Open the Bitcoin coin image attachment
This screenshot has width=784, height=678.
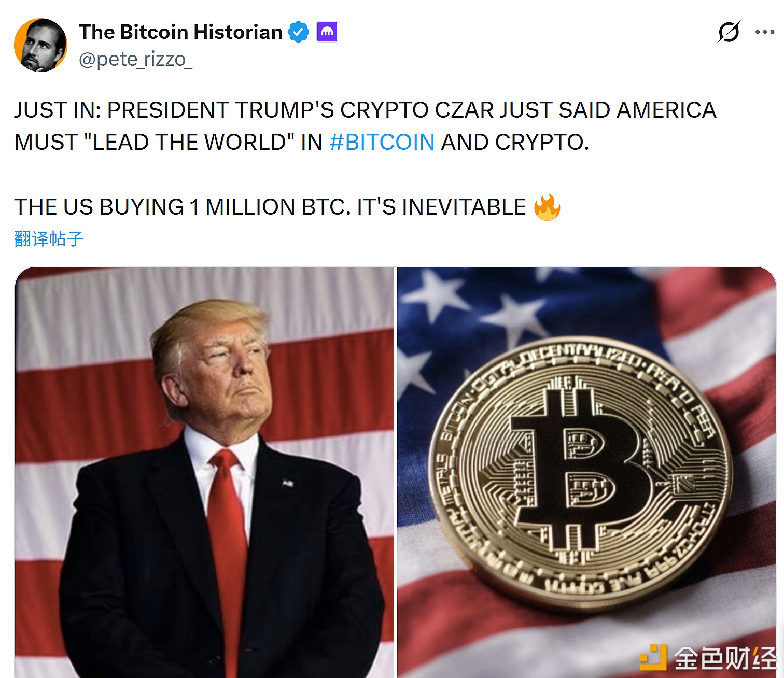(586, 472)
